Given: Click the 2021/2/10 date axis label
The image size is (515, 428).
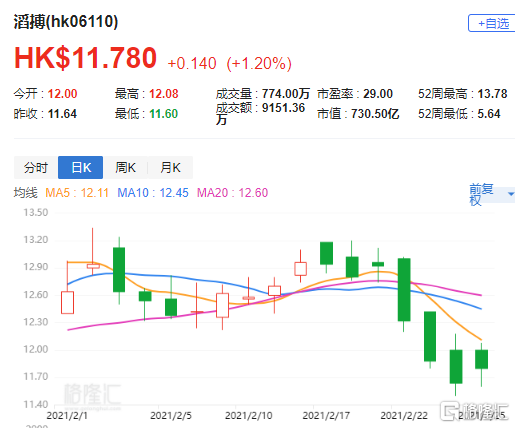Looking at the screenshot, I should coord(249,415).
